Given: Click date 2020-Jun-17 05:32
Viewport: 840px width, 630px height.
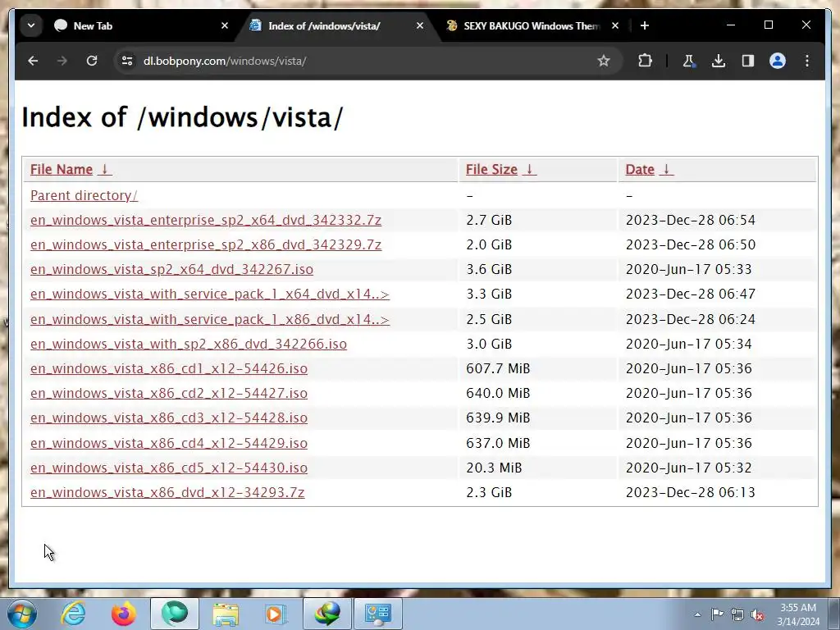Looking at the screenshot, I should click(689, 468).
